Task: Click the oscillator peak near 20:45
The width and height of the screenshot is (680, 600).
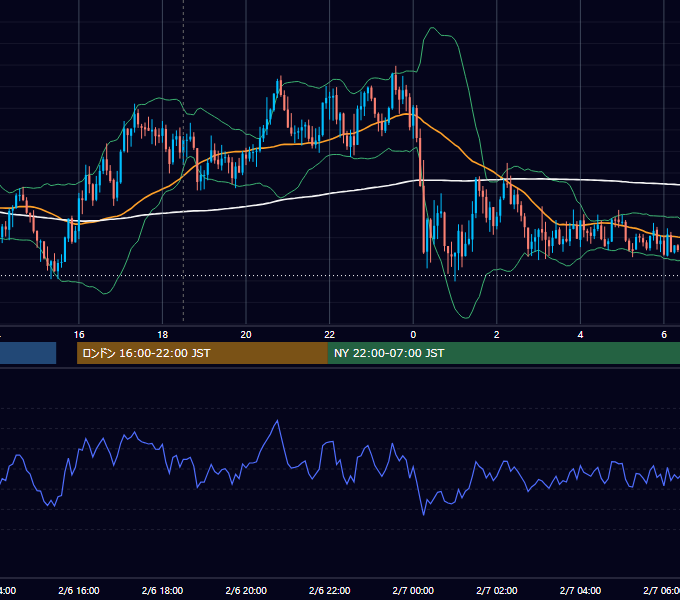Action: click(x=277, y=420)
